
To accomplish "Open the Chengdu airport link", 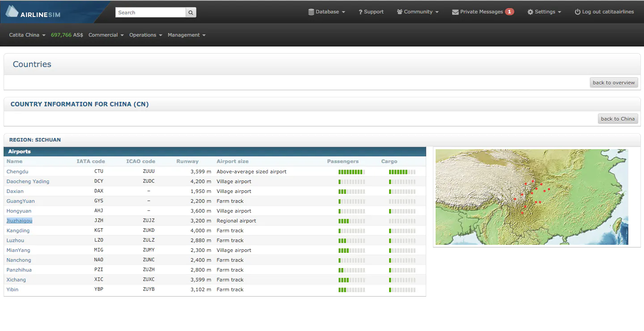I will pyautogui.click(x=17, y=172).
